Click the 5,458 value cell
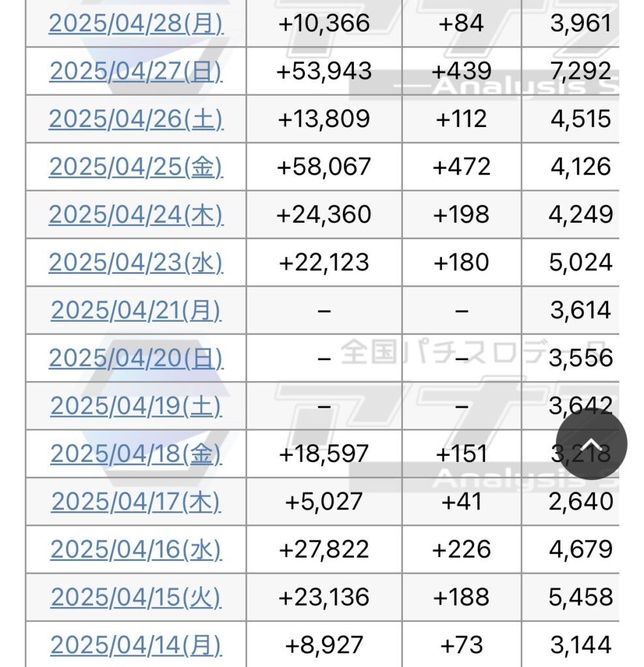644x667 pixels. 580,597
